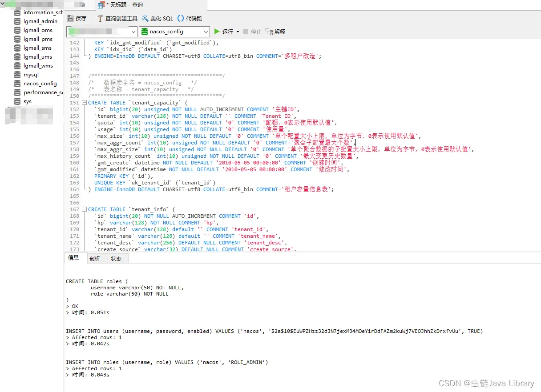Image resolution: width=541 pixels, height=392 pixels.
Task: Click the comment '多租户改造' on line 144
Action: tap(300, 56)
